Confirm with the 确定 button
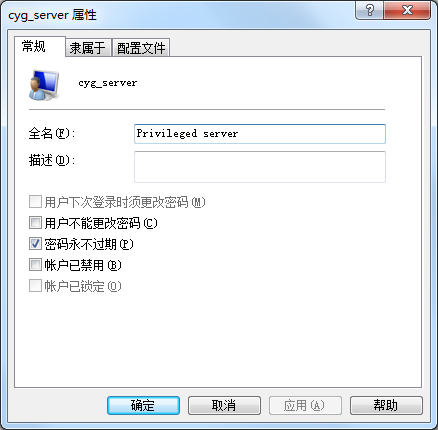Viewport: 438px width, 430px height. [143, 405]
